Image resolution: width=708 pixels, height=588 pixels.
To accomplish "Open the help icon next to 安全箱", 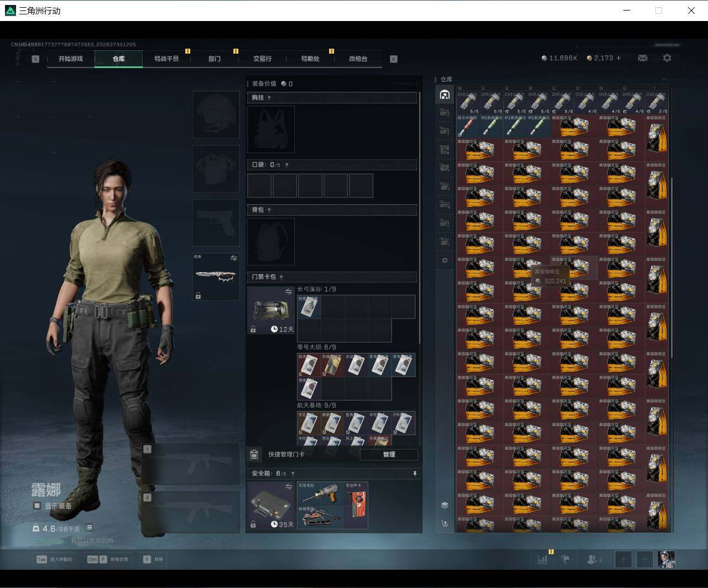I will pyautogui.click(x=293, y=474).
